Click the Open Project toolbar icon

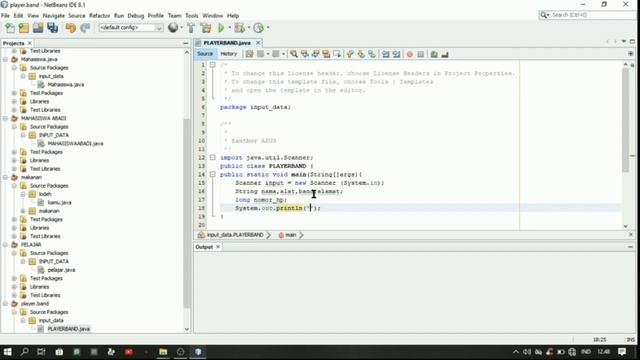pyautogui.click(x=38, y=28)
